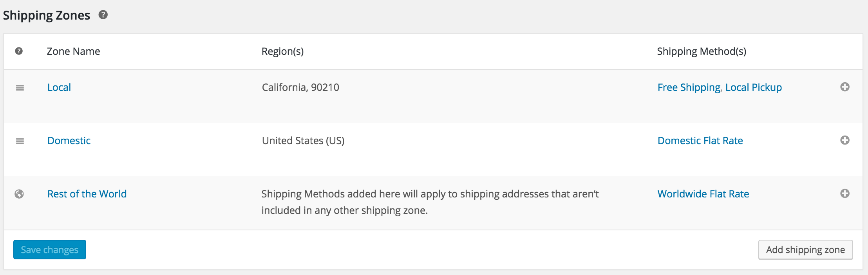
Task: Grab the drag handle for Local zone
Action: [x=20, y=88]
